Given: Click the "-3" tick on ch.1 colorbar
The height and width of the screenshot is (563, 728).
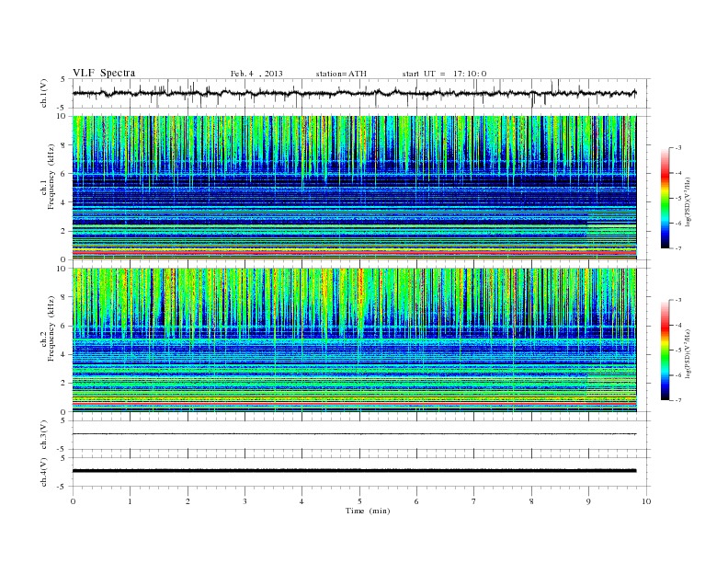Looking at the screenshot, I should tap(678, 148).
